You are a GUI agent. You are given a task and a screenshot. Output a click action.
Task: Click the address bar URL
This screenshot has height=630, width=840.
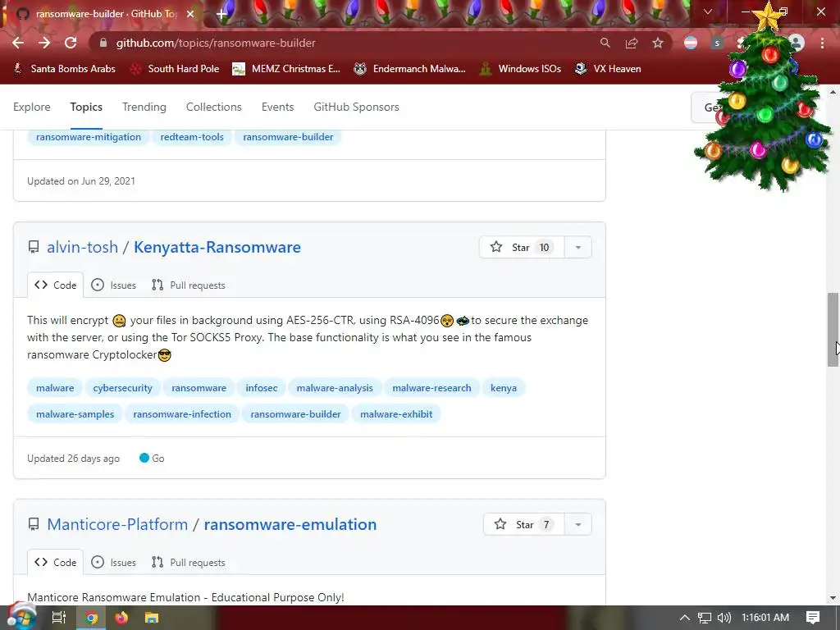coord(216,43)
